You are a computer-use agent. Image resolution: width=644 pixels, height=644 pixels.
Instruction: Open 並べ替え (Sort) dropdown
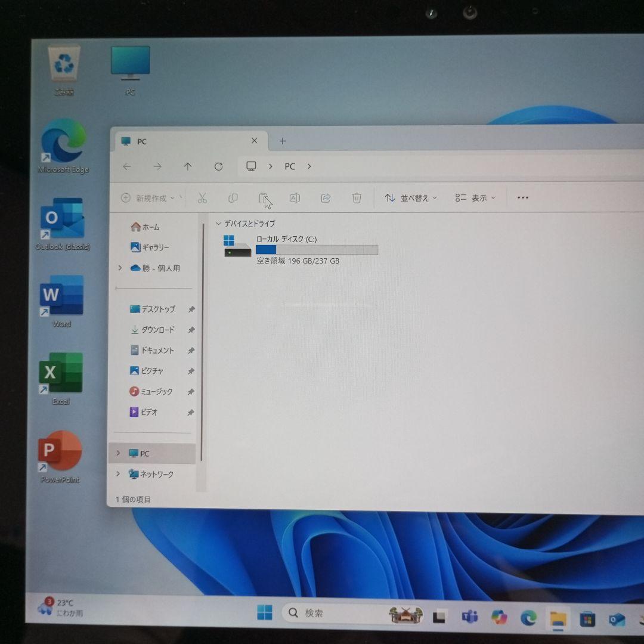pos(411,198)
